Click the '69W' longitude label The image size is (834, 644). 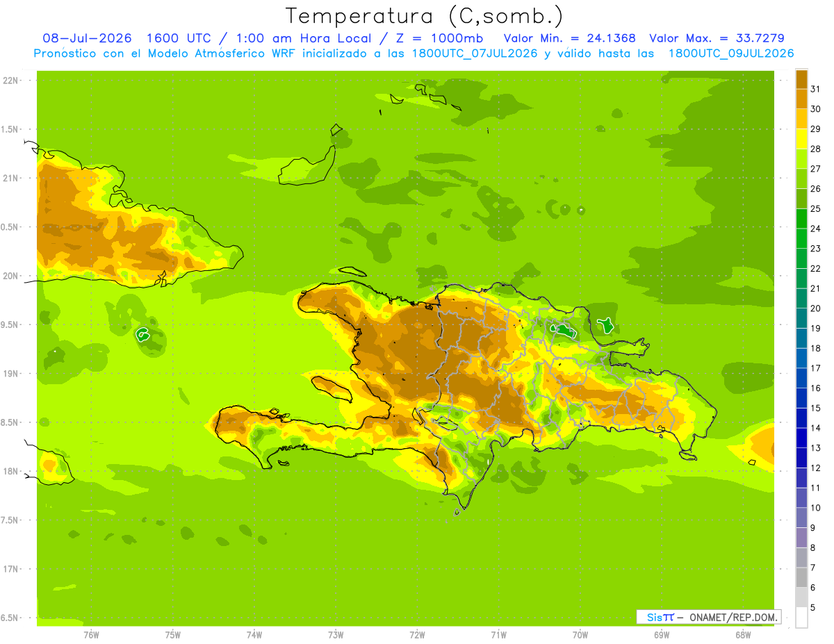[662, 634]
